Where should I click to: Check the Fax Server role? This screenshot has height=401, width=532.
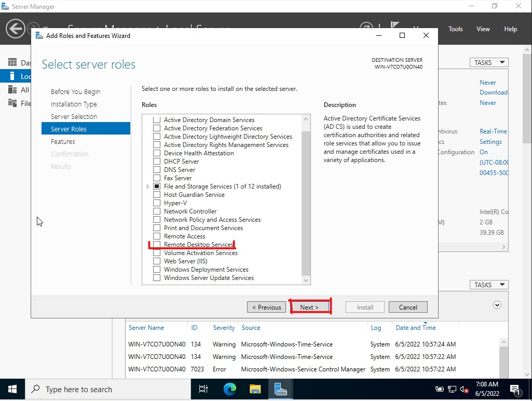[x=157, y=178]
